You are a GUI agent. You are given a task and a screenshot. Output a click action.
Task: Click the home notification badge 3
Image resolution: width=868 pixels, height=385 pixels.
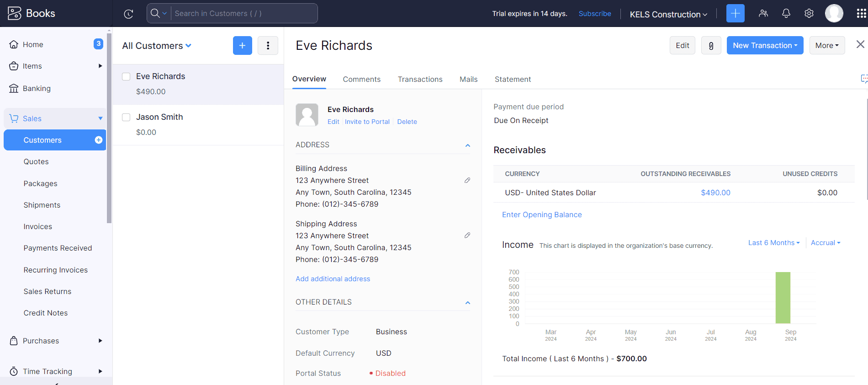coord(98,43)
